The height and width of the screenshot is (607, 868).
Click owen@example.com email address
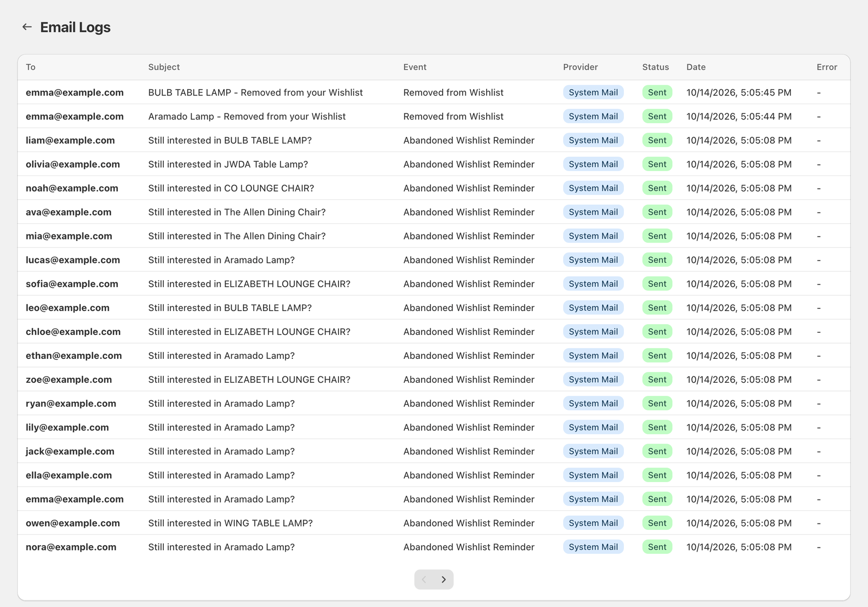(x=73, y=522)
